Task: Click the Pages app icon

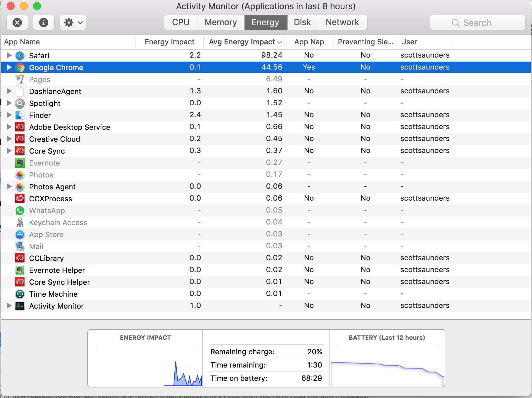Action: point(20,79)
